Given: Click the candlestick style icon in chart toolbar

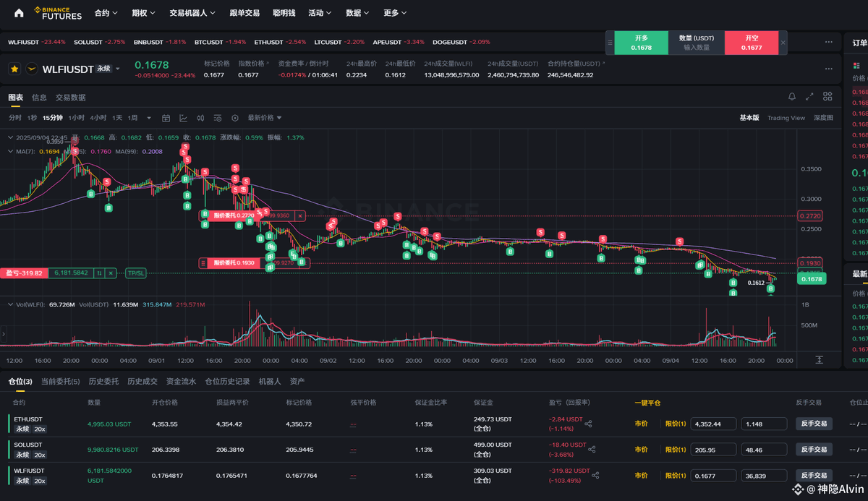Looking at the screenshot, I should [200, 118].
